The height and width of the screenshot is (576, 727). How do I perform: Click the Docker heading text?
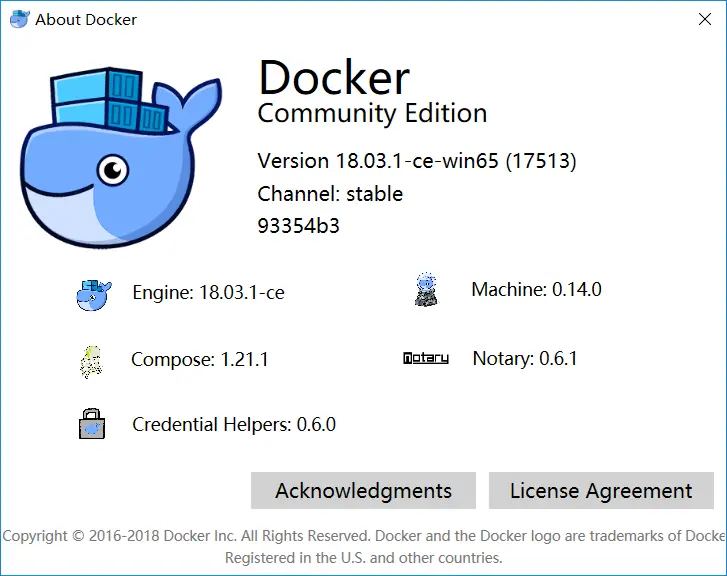[x=334, y=77]
